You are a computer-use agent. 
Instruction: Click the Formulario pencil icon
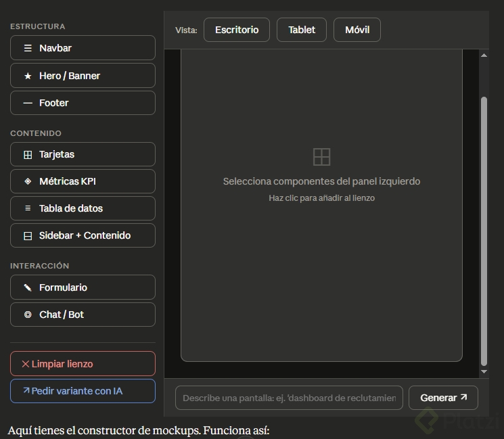pyautogui.click(x=28, y=287)
